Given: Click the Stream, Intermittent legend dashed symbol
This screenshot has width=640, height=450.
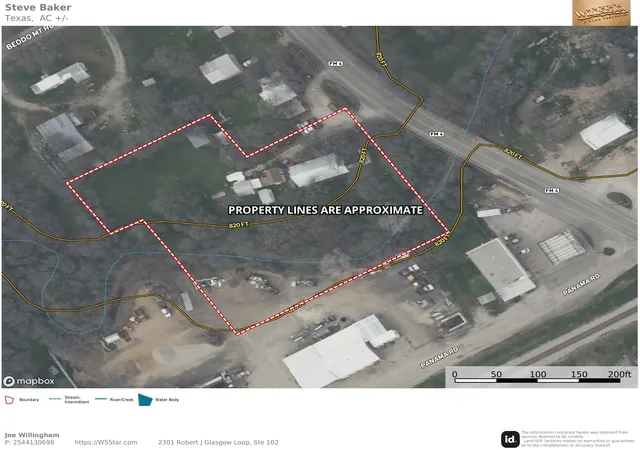Looking at the screenshot, I should coord(55,399).
